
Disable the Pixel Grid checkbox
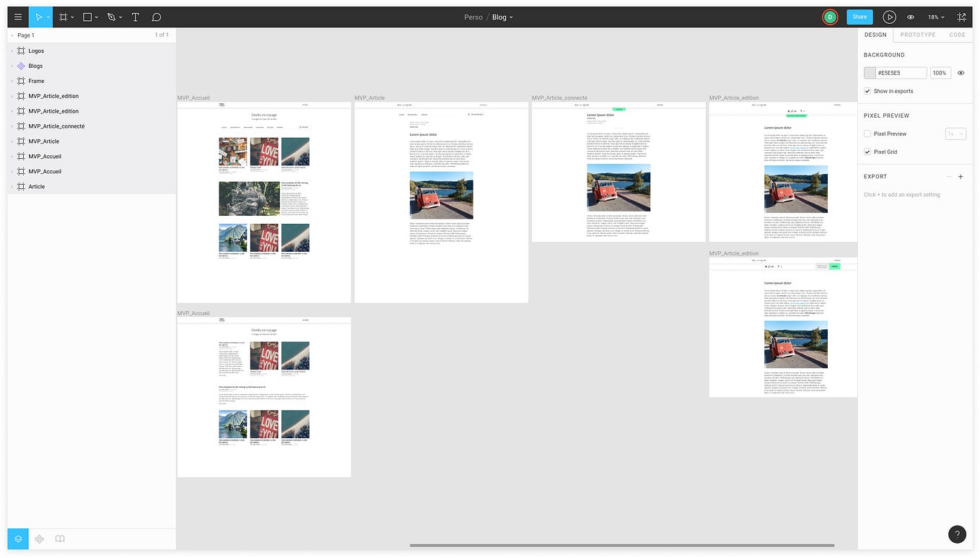click(x=867, y=152)
